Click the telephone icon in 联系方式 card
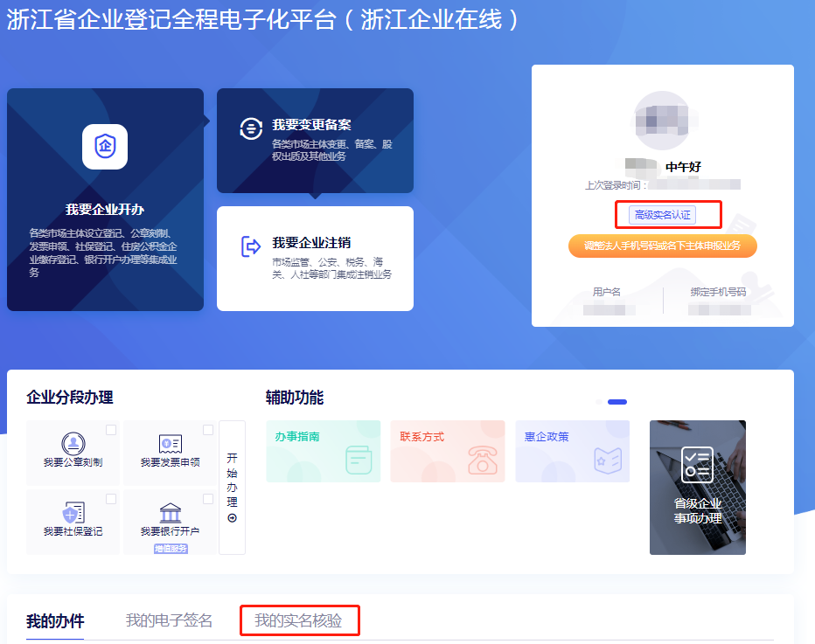Image resolution: width=815 pixels, height=644 pixels. (483, 460)
